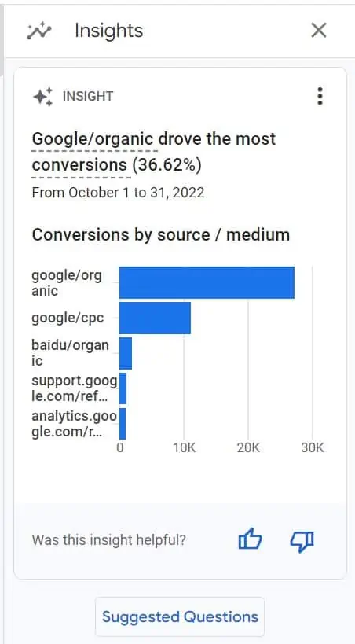This screenshot has height=644, width=355.
Task: Mark the insight unhelpful with thumbs down
Action: [302, 540]
